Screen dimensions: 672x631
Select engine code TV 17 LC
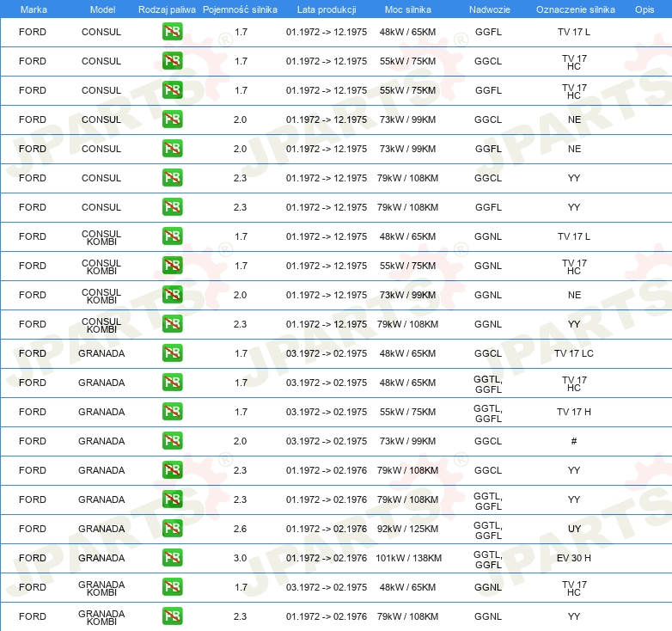(x=574, y=353)
